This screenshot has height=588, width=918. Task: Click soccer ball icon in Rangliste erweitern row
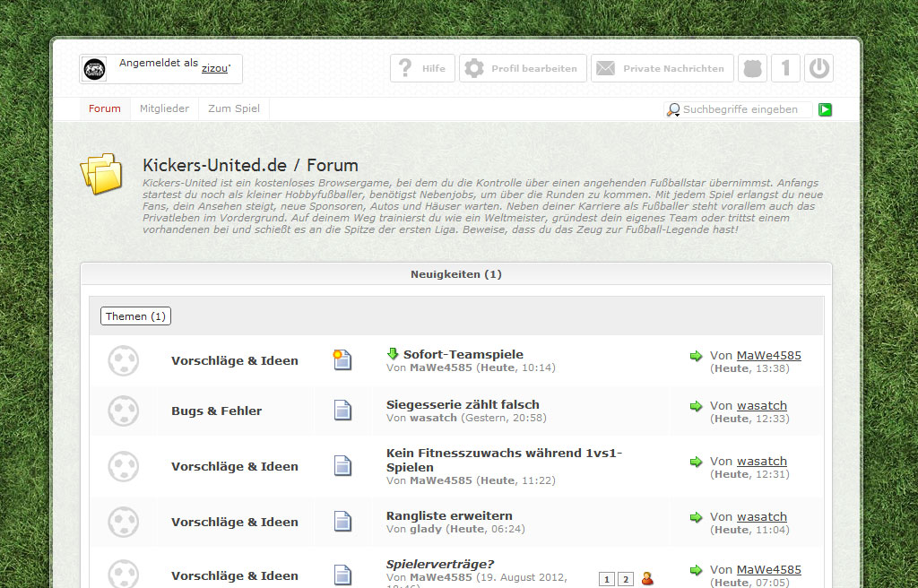[124, 522]
